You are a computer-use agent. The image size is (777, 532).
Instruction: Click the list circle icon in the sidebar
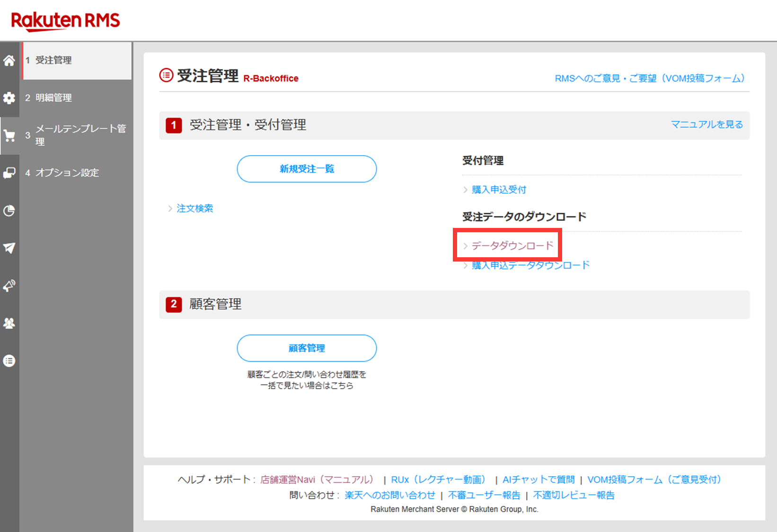[x=9, y=361]
